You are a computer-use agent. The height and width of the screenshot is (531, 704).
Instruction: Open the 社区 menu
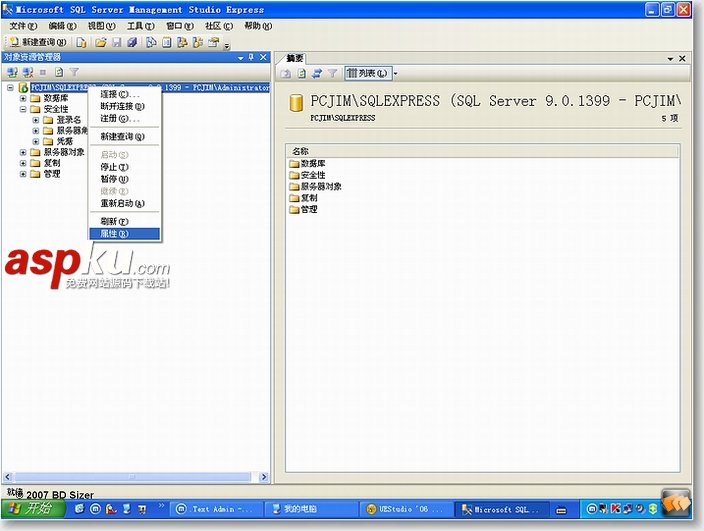219,26
